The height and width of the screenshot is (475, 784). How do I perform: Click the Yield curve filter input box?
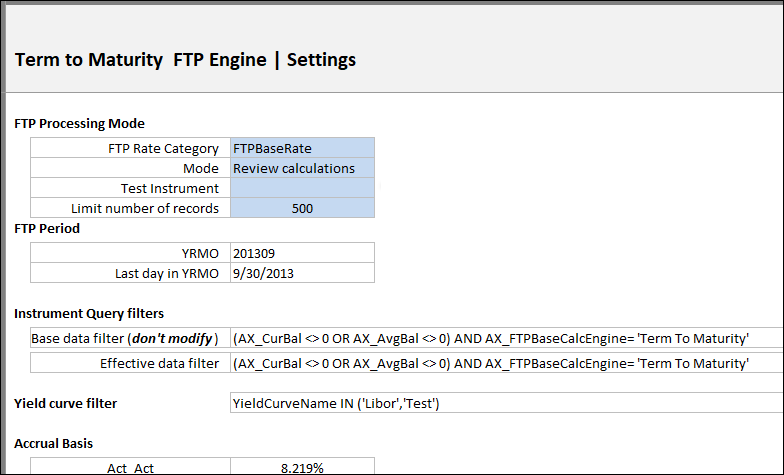(506, 403)
